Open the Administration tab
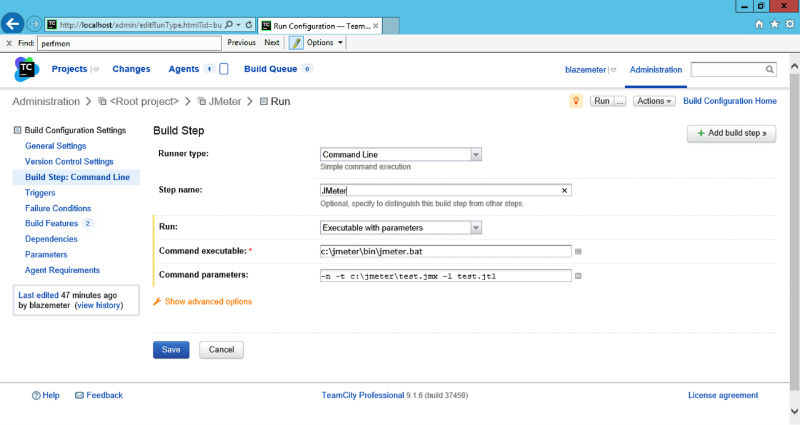This screenshot has height=425, width=800. [656, 70]
